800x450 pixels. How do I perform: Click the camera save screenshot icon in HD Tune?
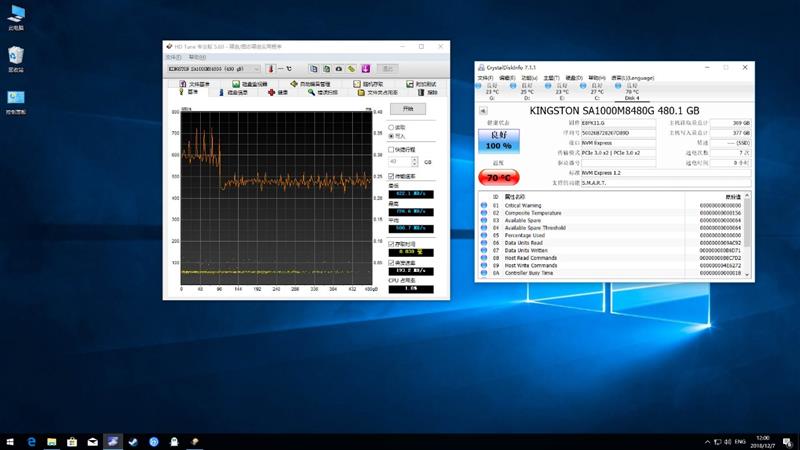point(339,69)
